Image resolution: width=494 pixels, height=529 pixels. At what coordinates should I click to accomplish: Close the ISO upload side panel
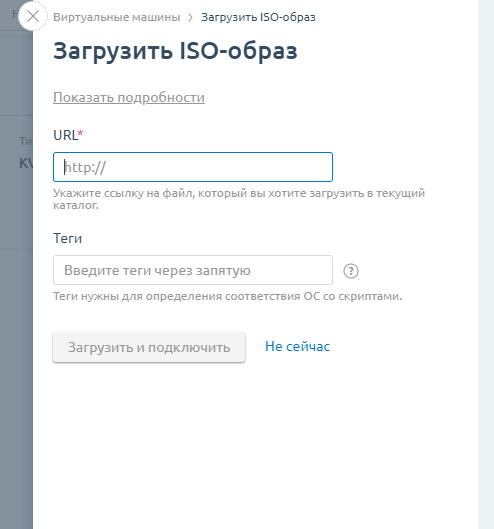point(33,16)
